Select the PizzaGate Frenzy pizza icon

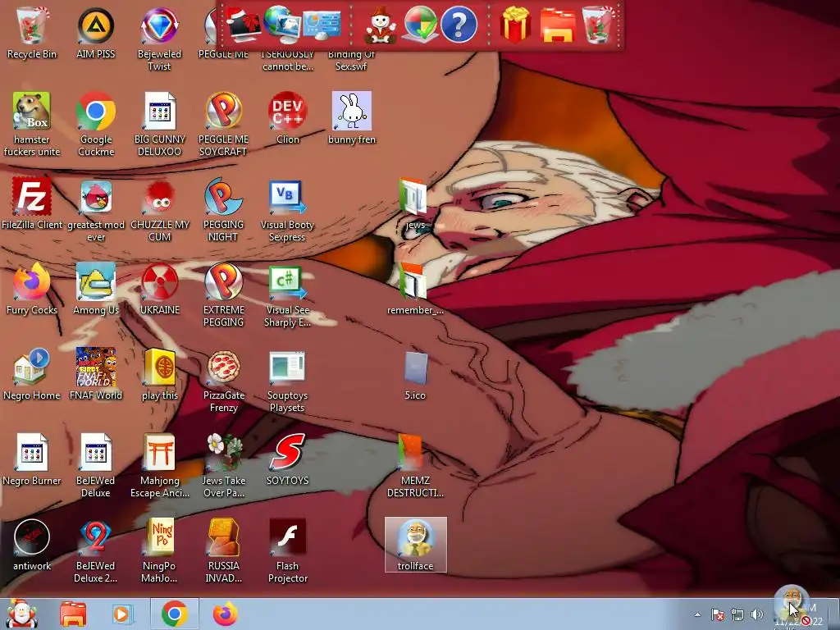tap(223, 381)
